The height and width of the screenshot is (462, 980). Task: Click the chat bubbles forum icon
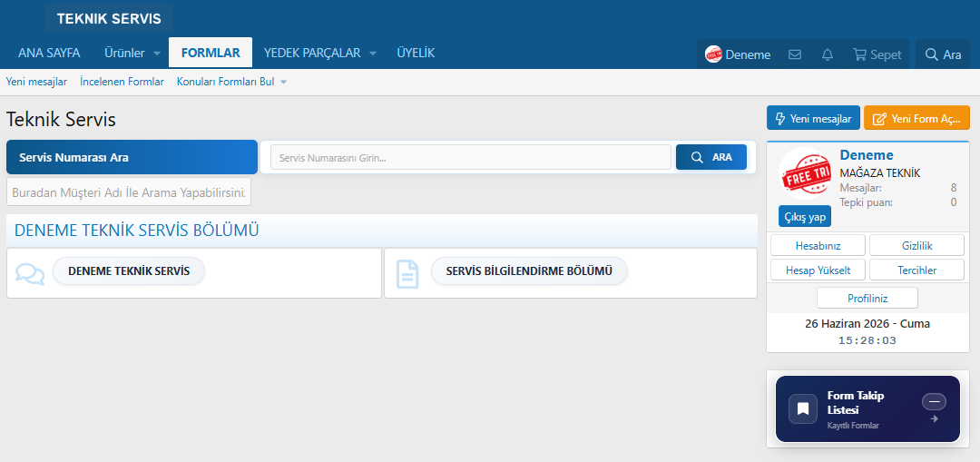[x=30, y=273]
